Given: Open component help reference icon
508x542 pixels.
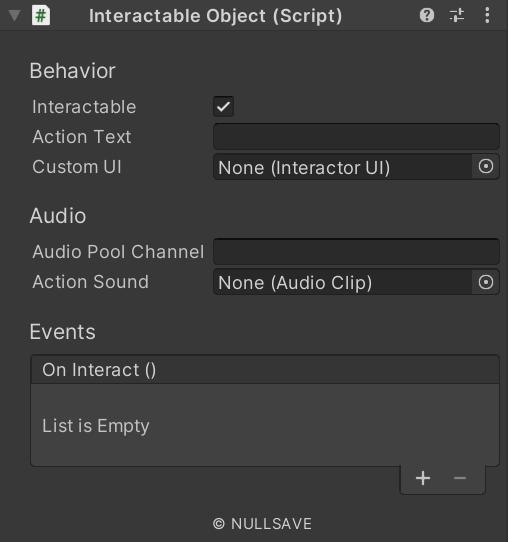Looking at the screenshot, I should pos(427,15).
